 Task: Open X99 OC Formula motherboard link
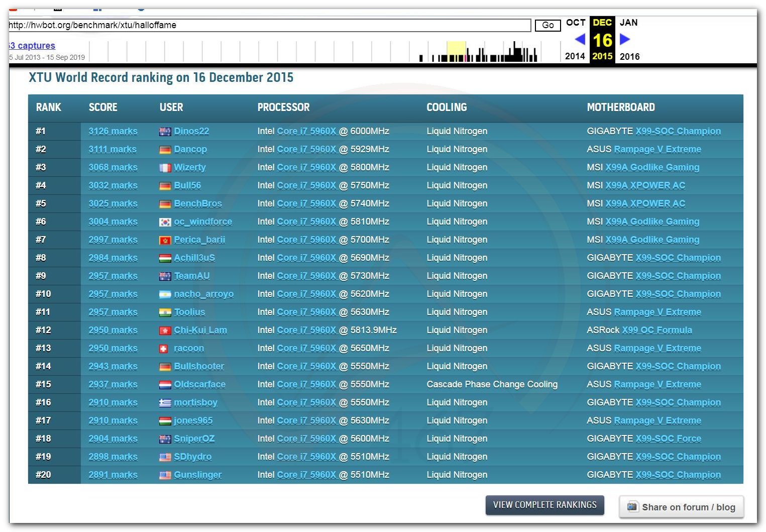657,330
